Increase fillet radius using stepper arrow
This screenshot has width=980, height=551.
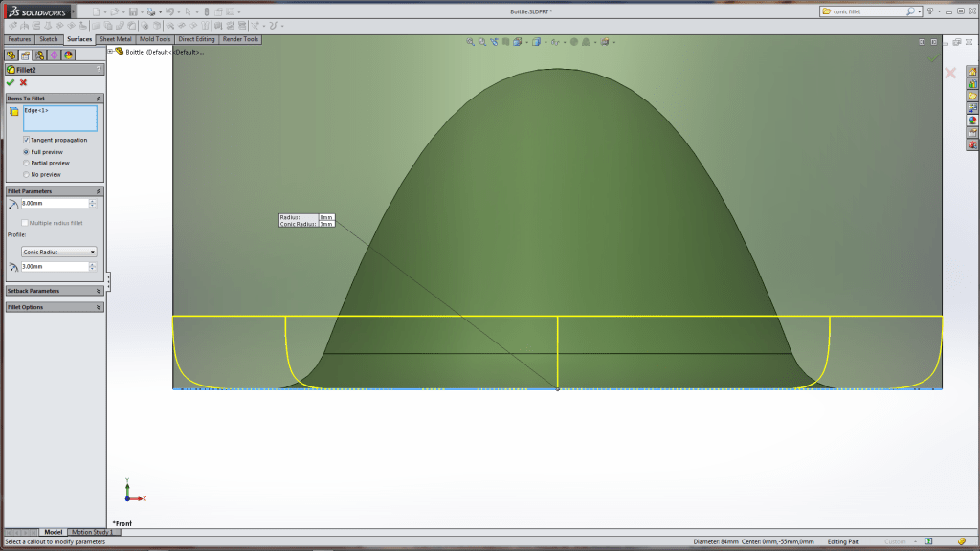click(91, 199)
